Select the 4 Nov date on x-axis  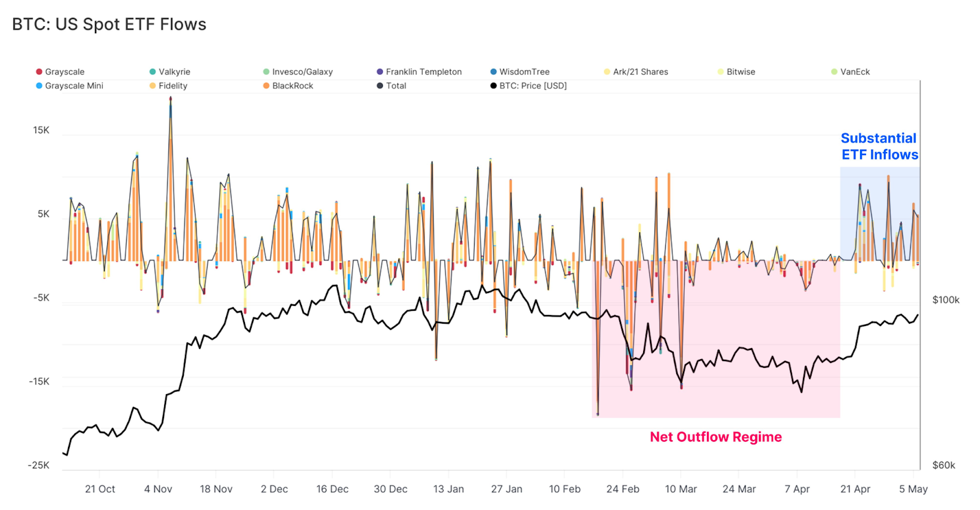[x=158, y=489]
